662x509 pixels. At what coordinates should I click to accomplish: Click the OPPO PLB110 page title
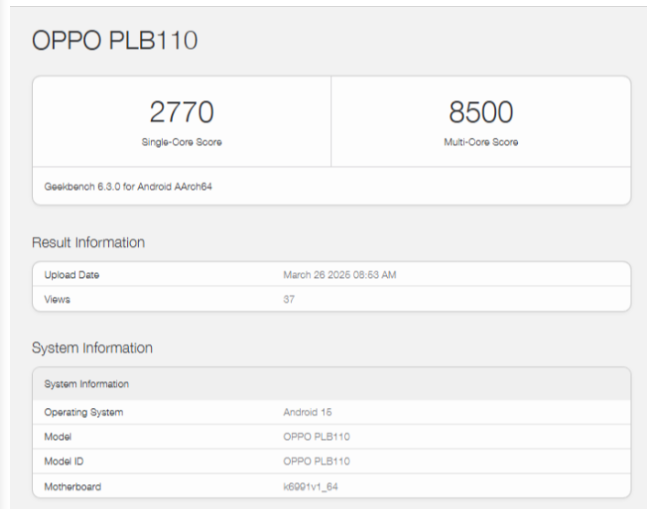click(115, 40)
